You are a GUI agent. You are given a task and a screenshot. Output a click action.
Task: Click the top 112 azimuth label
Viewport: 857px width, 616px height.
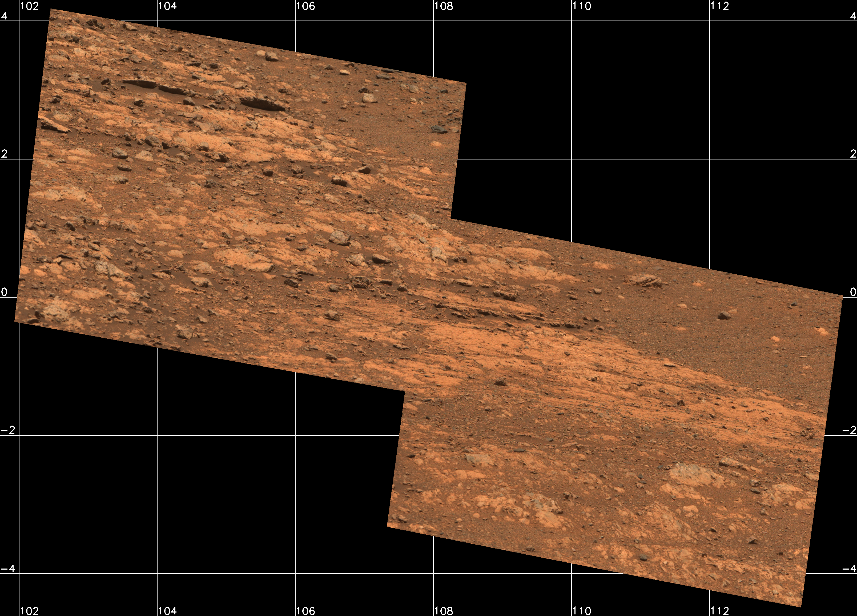(x=720, y=6)
